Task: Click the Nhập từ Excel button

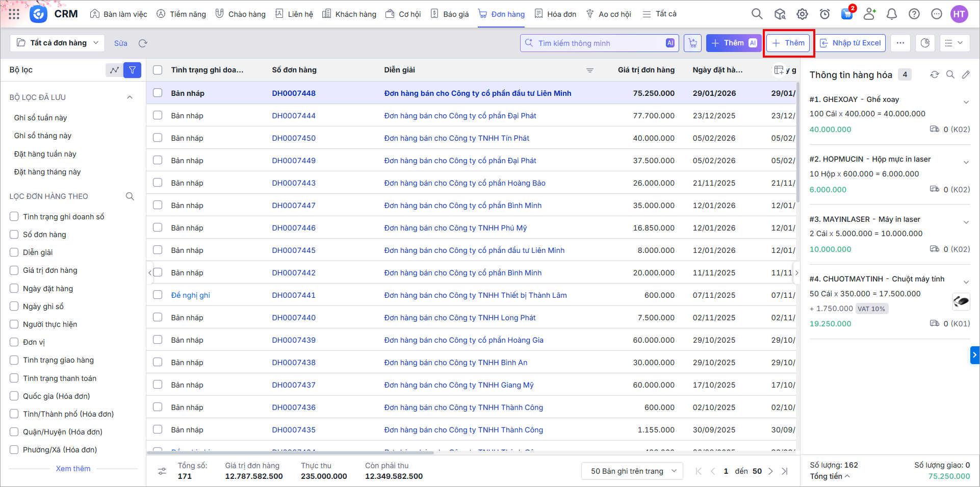Action: (850, 43)
